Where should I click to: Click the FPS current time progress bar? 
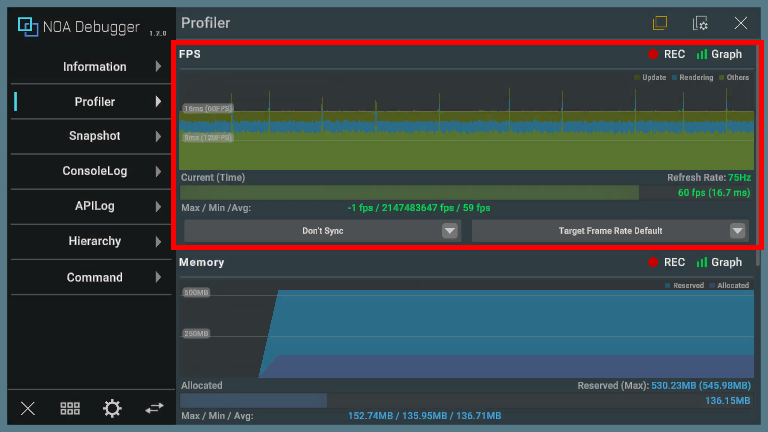[409, 193]
